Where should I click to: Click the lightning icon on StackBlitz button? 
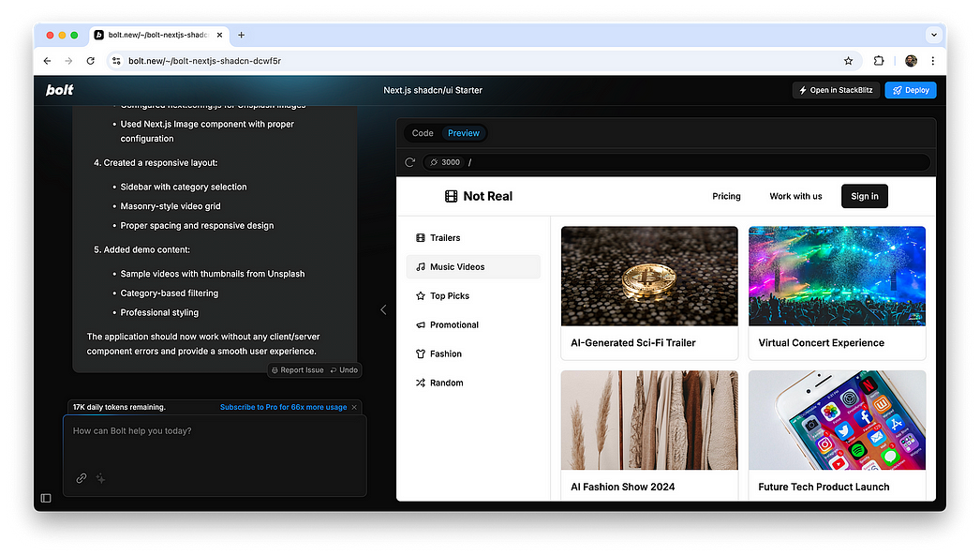click(x=803, y=90)
